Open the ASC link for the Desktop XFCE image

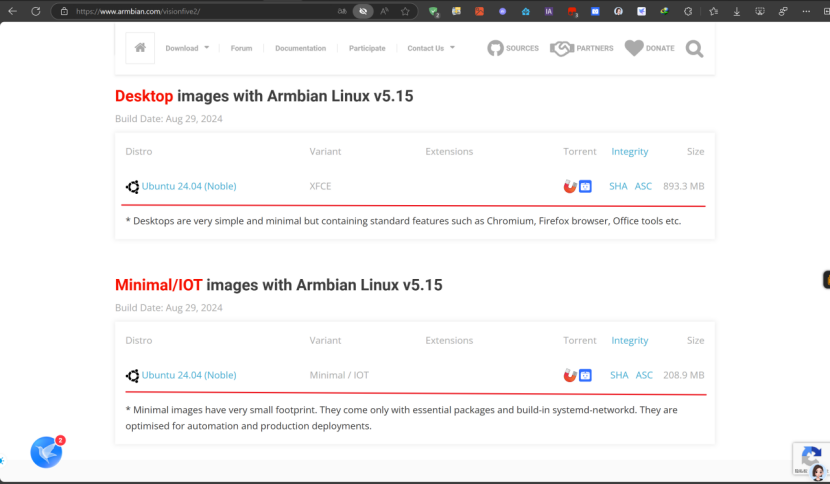643,186
